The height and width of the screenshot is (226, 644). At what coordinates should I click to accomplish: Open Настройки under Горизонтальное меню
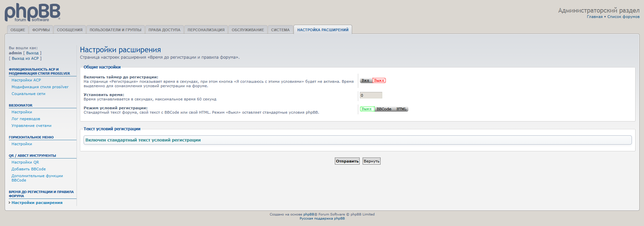22,144
